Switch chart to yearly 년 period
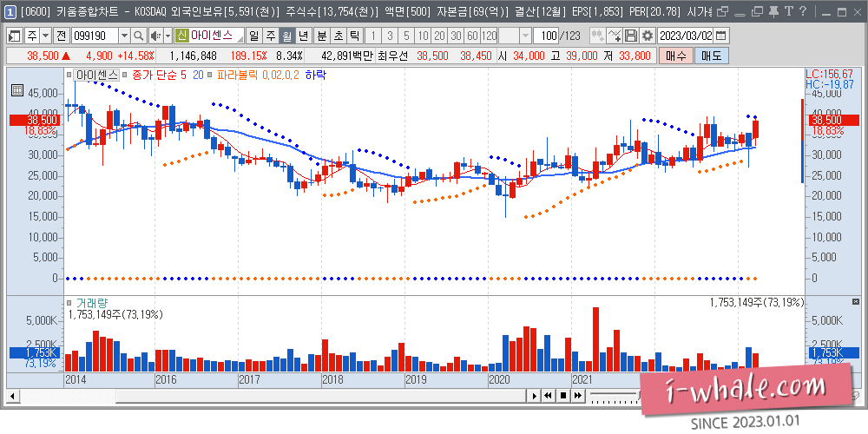 (303, 36)
